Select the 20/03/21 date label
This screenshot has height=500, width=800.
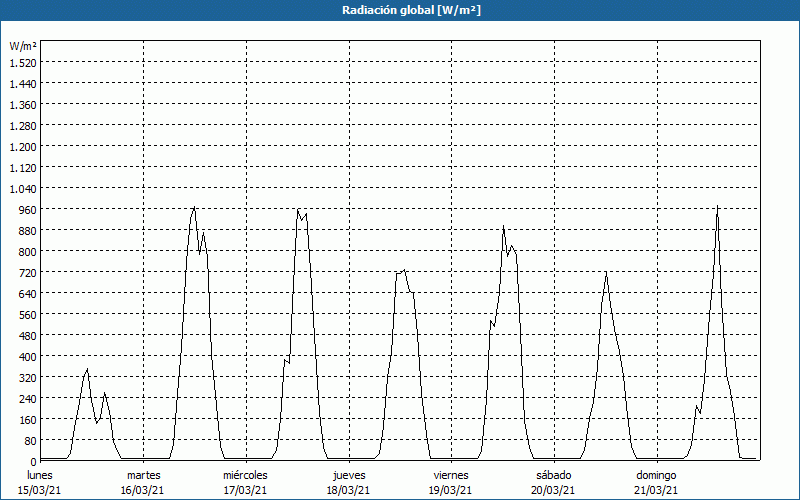[554, 490]
